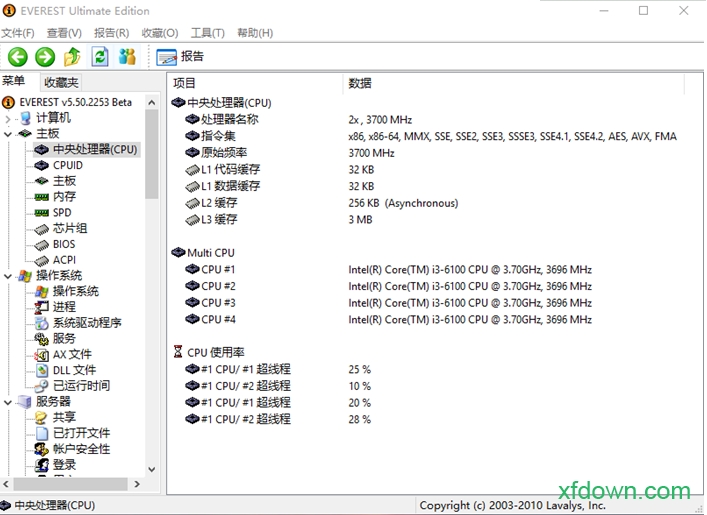Expand the 计算机 tree node
The image size is (707, 515).
tap(9, 118)
